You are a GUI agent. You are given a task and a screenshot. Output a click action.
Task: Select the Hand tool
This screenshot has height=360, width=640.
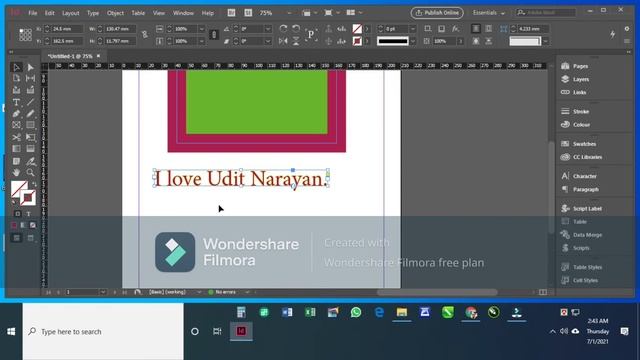point(16,173)
